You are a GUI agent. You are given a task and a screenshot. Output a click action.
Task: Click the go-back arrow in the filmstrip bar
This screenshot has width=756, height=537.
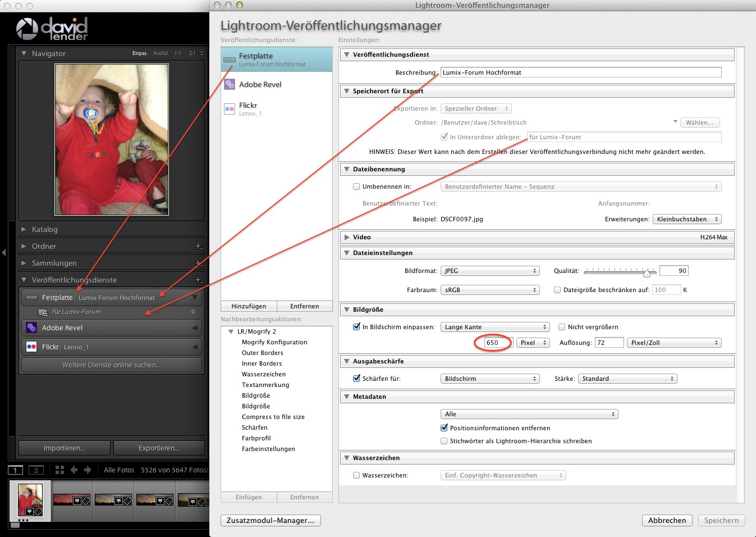coord(74,470)
